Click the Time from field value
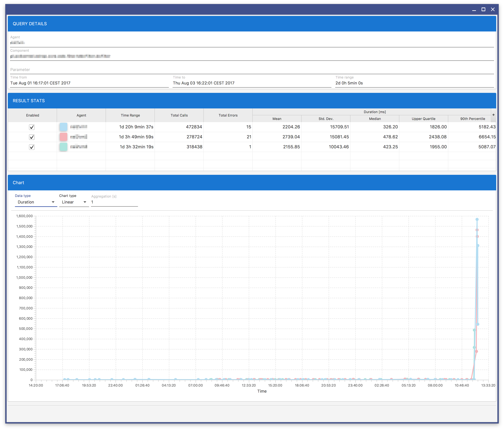This screenshot has height=430, width=504. tap(40, 83)
